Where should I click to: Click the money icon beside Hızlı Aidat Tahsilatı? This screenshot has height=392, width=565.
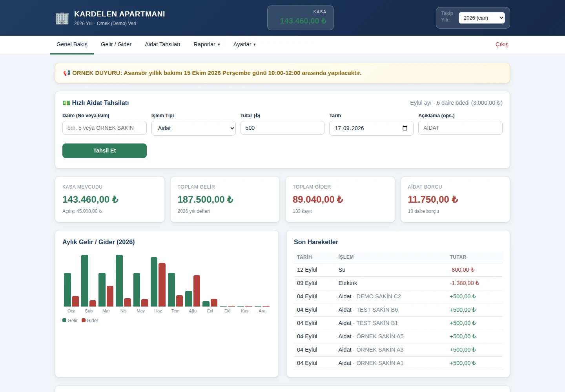pyautogui.click(x=66, y=103)
